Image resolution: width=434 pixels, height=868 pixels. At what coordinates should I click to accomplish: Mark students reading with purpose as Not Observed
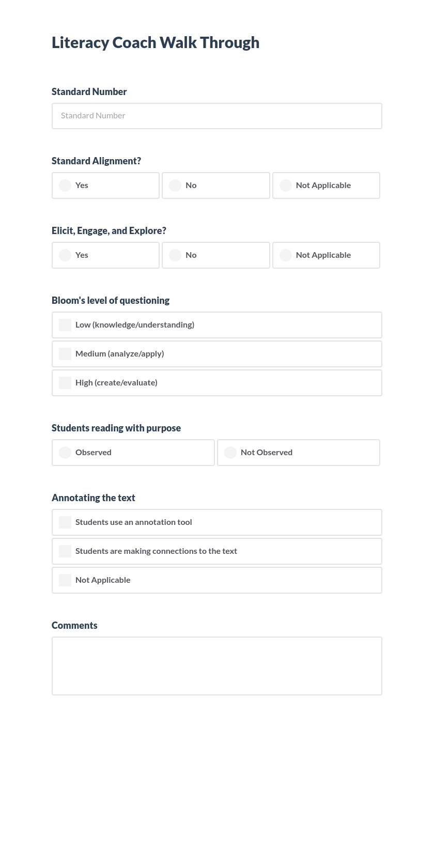tap(230, 453)
